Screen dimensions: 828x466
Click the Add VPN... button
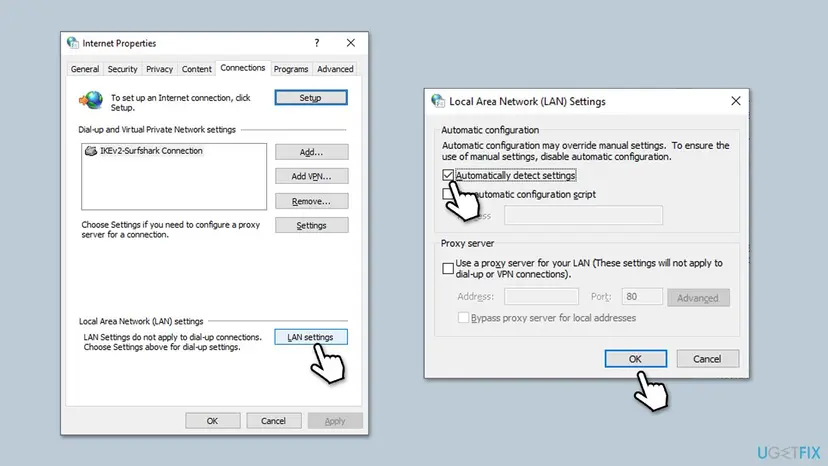pyautogui.click(x=312, y=176)
